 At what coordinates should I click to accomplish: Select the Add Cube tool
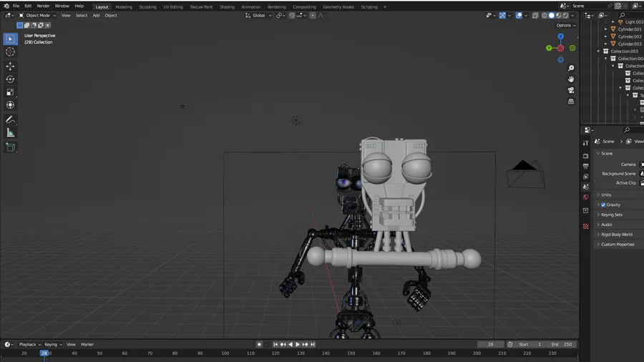[10, 147]
